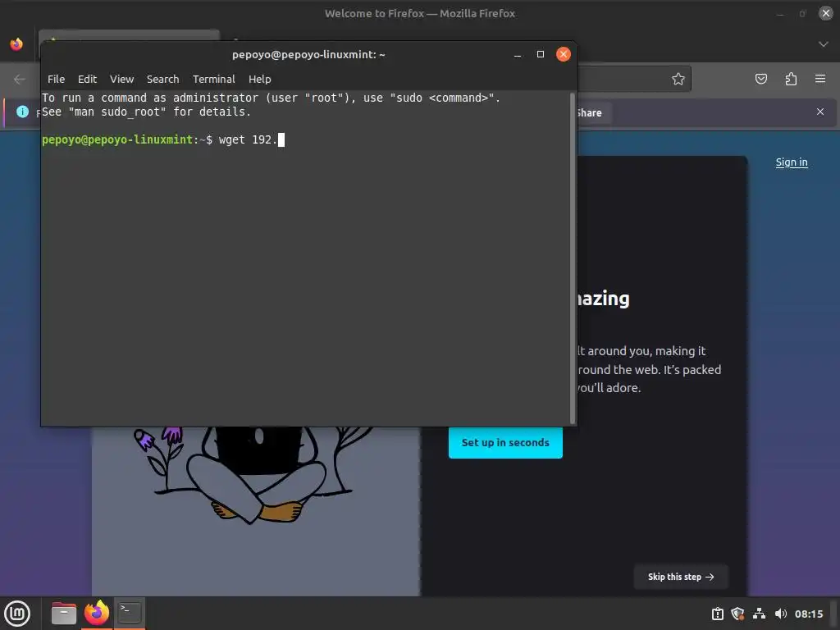Open the View menu in the terminal
Viewport: 840px width, 630px height.
(121, 80)
